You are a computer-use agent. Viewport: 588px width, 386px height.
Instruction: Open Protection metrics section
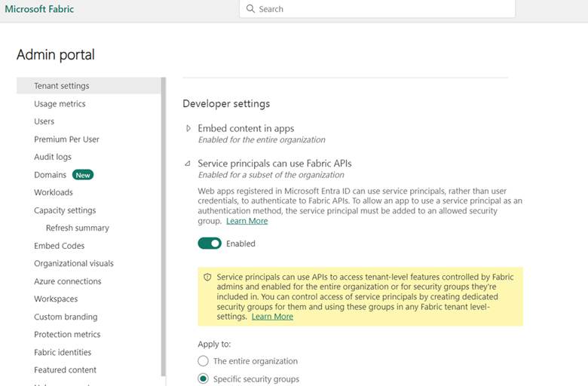click(x=67, y=334)
